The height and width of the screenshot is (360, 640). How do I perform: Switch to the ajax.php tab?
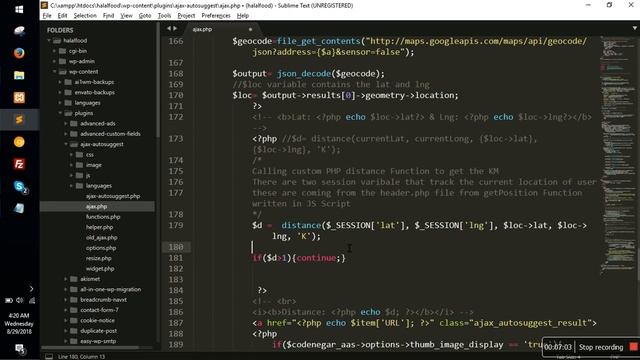pyautogui.click(x=202, y=29)
